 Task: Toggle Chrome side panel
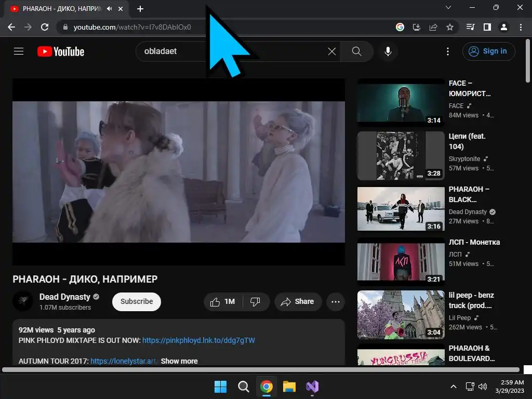pos(487,27)
